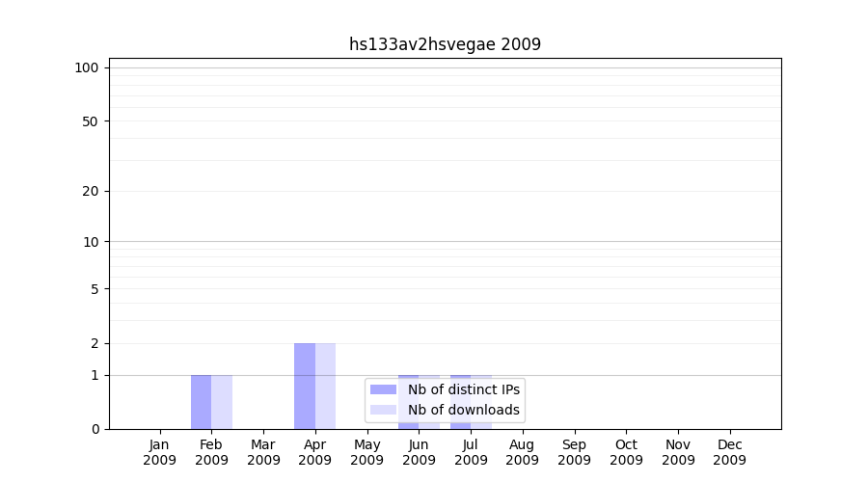Viewport: 868px width, 482px height.
Task: Click the Aug 2009 x-axis label
Action: [x=522, y=452]
